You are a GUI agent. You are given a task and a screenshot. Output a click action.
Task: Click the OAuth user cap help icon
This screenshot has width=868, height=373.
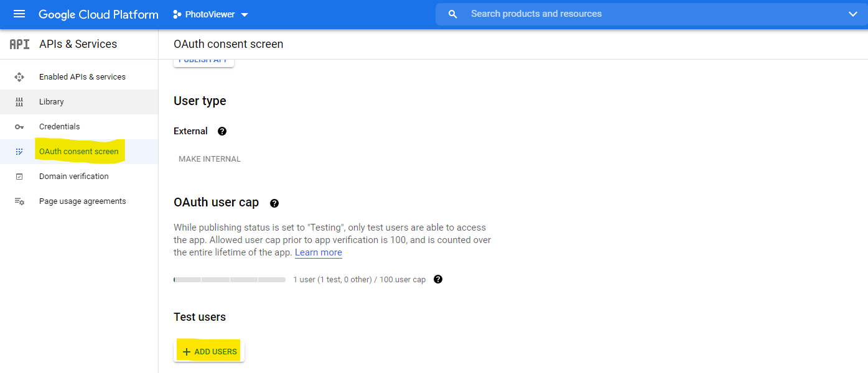pos(274,202)
